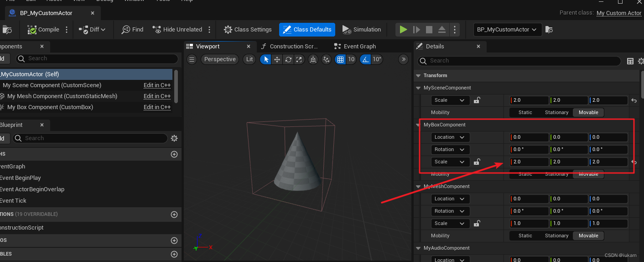Collapse the MySceneComponent section
Image resolution: width=644 pixels, height=262 pixels.
[x=419, y=88]
